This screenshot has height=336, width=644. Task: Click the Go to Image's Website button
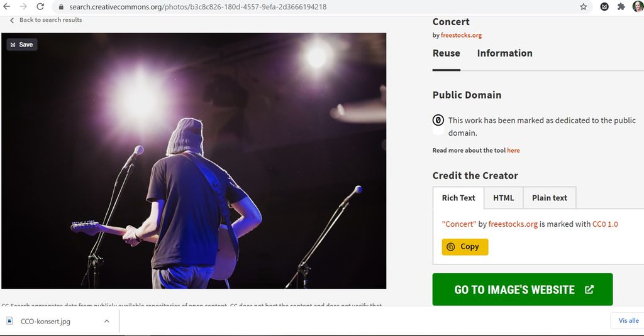(522, 290)
